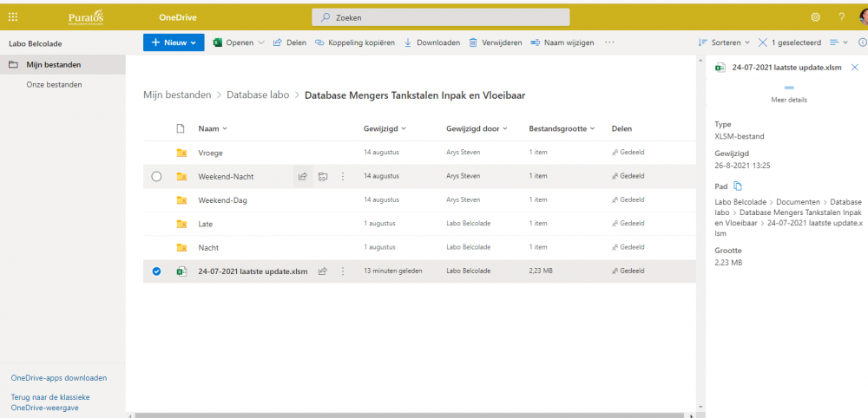Click the Zoeken search field
Screen dimensions: 868x418
441,17
